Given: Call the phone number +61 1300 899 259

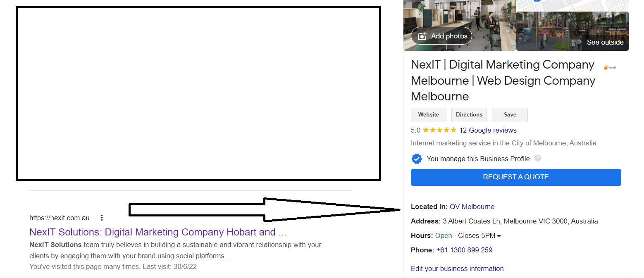Looking at the screenshot, I should (464, 250).
